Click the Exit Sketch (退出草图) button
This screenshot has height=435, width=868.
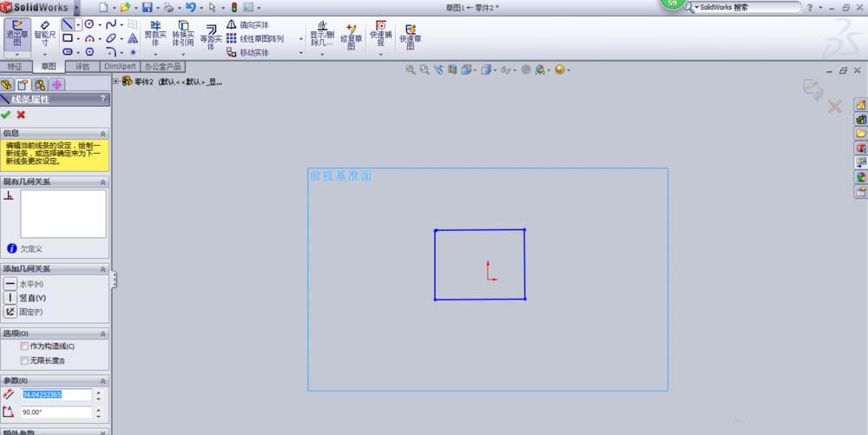17,35
